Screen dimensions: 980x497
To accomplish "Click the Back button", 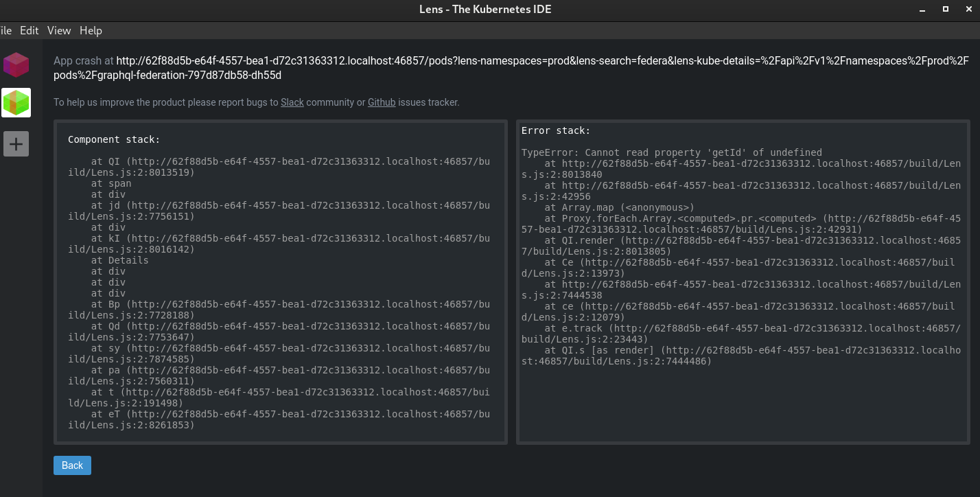I will coord(72,465).
